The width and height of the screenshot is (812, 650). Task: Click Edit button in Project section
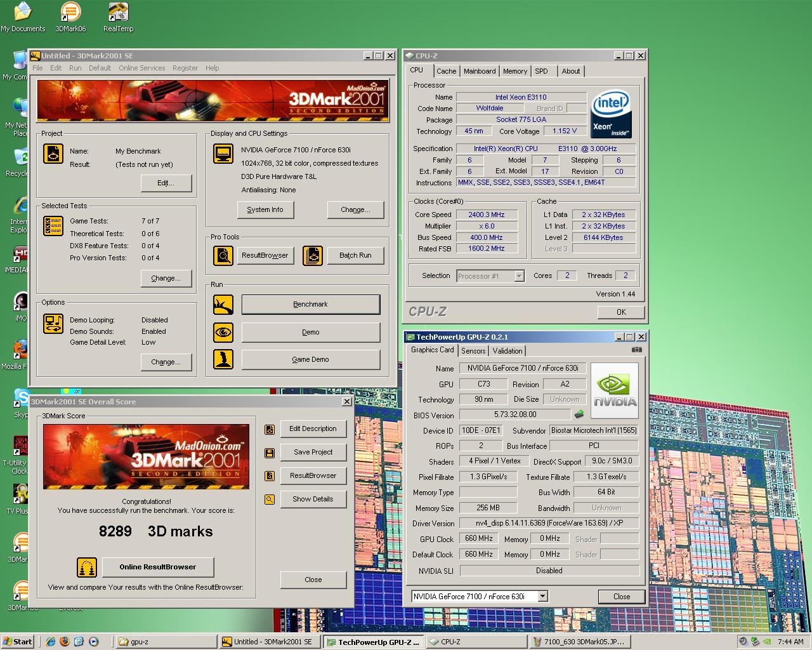pos(166,183)
